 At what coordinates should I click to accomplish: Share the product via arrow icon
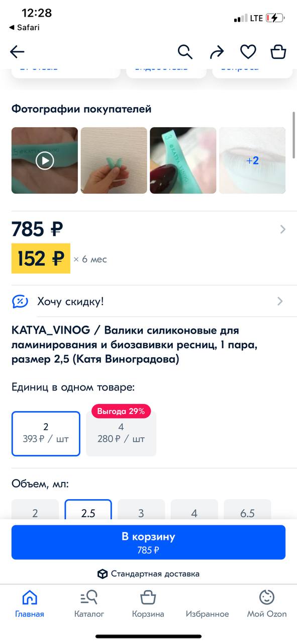tap(217, 51)
